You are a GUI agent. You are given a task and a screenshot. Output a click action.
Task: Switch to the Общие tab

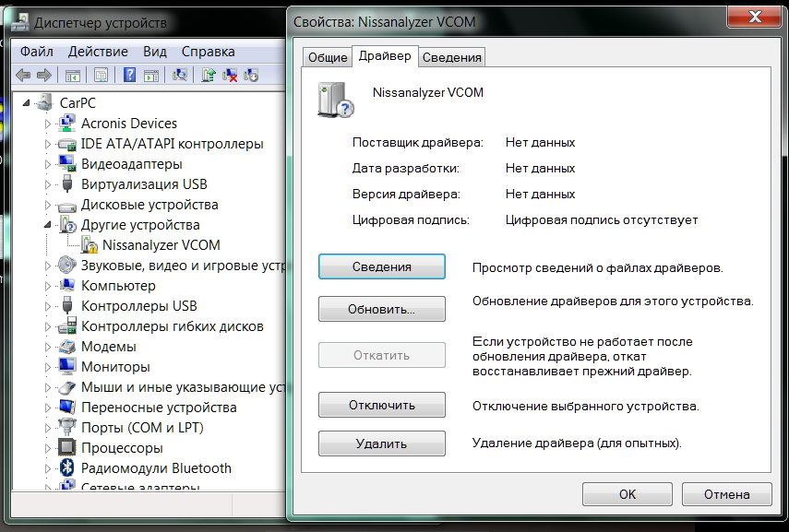328,57
